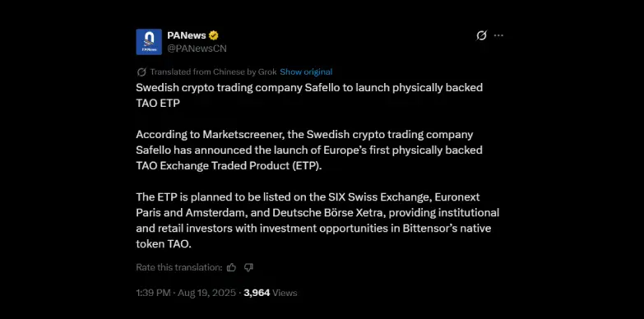Click the 'Rate this translation:' label
Image resolution: width=644 pixels, height=319 pixels.
(179, 267)
